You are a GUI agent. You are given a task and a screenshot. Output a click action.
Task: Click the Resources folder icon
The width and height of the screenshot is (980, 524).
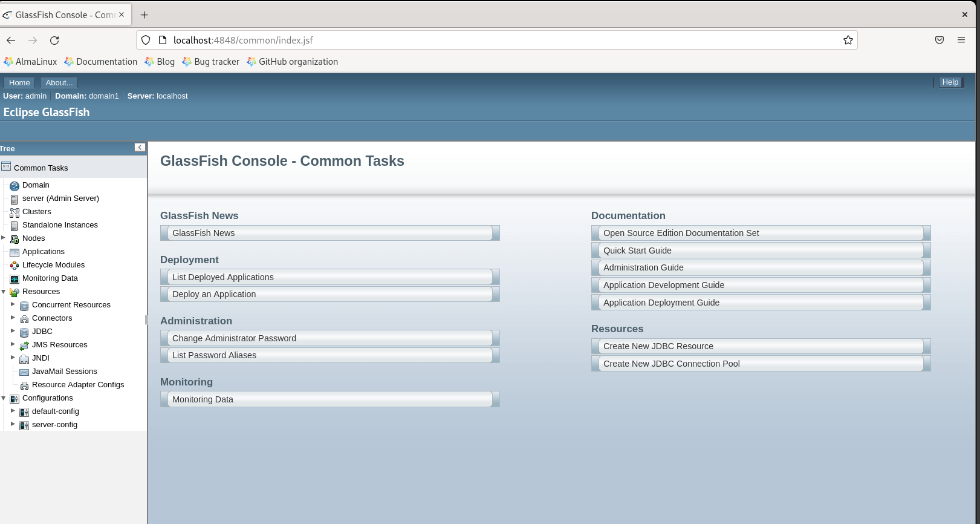click(x=15, y=292)
